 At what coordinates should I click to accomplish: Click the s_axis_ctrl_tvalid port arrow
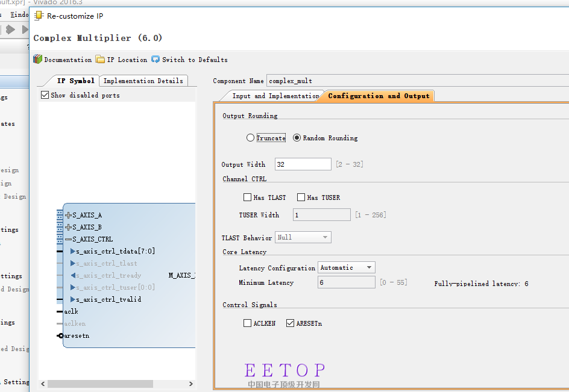tap(72, 299)
